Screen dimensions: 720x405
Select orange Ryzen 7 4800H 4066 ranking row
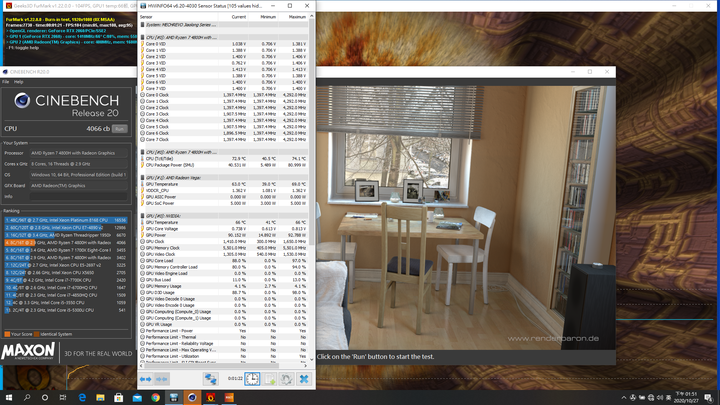pos(66,242)
